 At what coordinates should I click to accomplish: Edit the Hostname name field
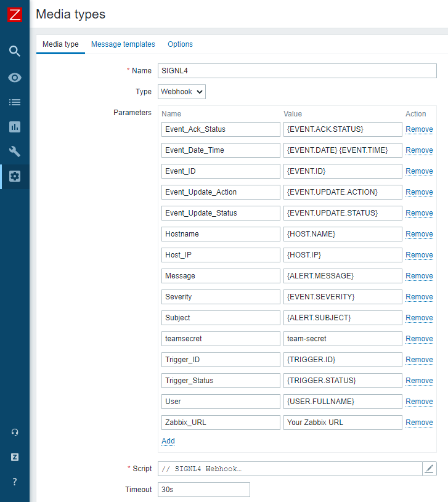click(221, 234)
